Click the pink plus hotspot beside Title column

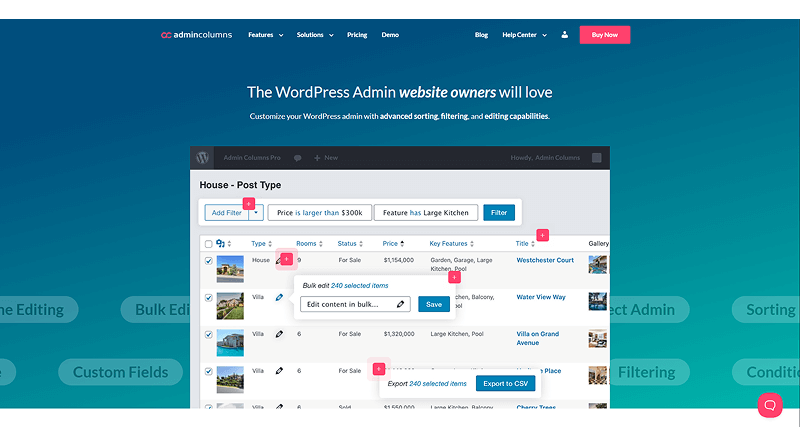tap(542, 236)
